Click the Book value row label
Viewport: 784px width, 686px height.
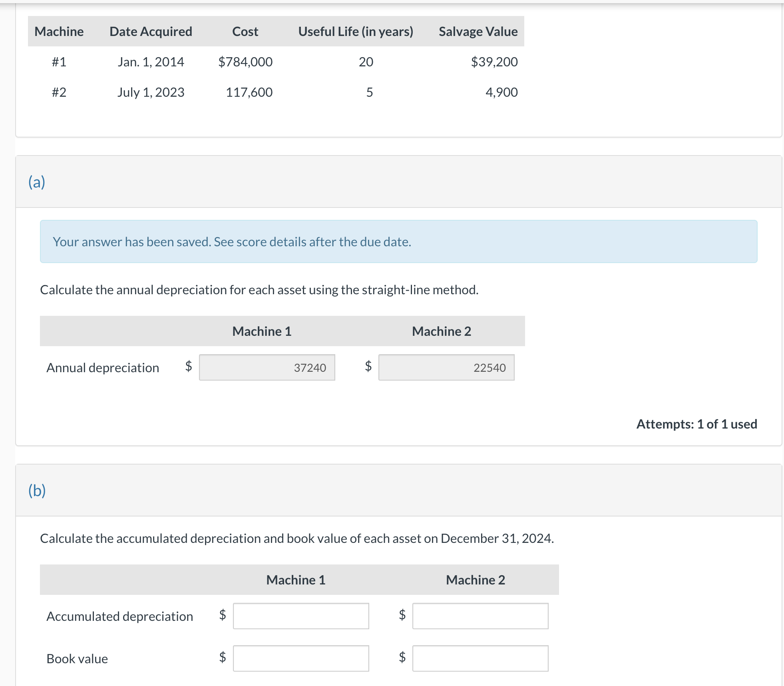point(77,658)
